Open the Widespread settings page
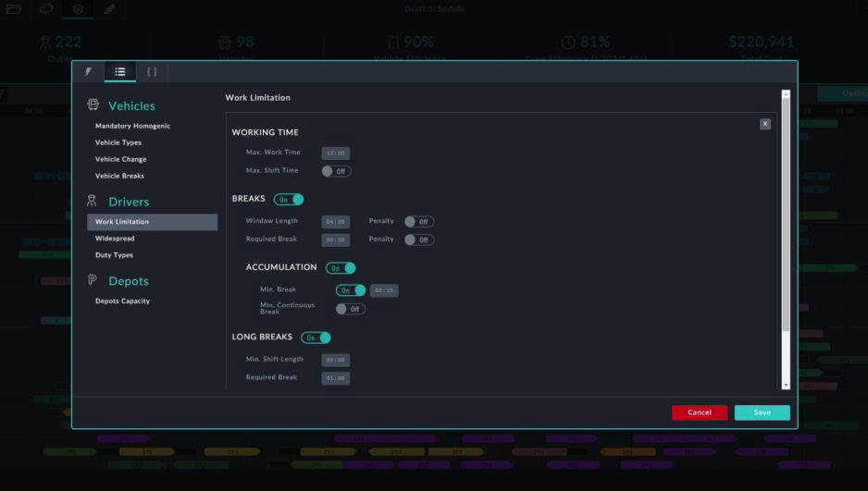The height and width of the screenshot is (491, 868). (115, 239)
